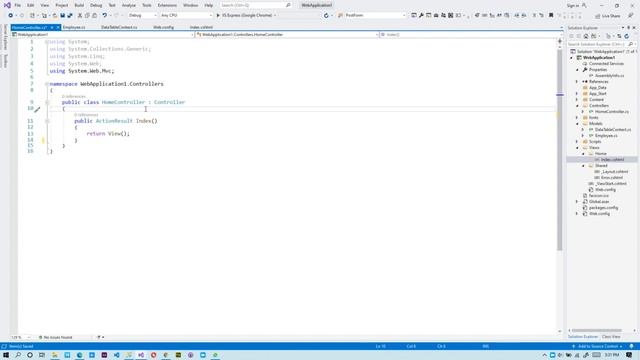The height and width of the screenshot is (360, 640).
Task: Select packages.config in Solution Explorer
Action: (x=603, y=208)
